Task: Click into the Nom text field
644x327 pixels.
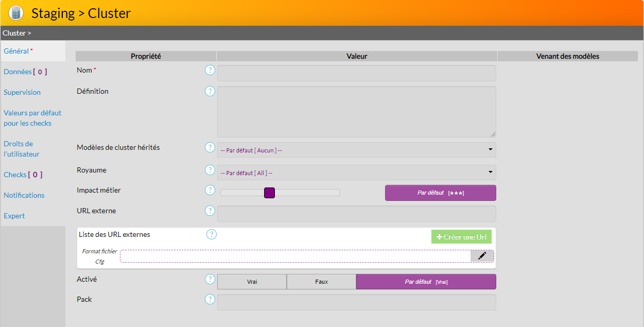Action: [356, 73]
